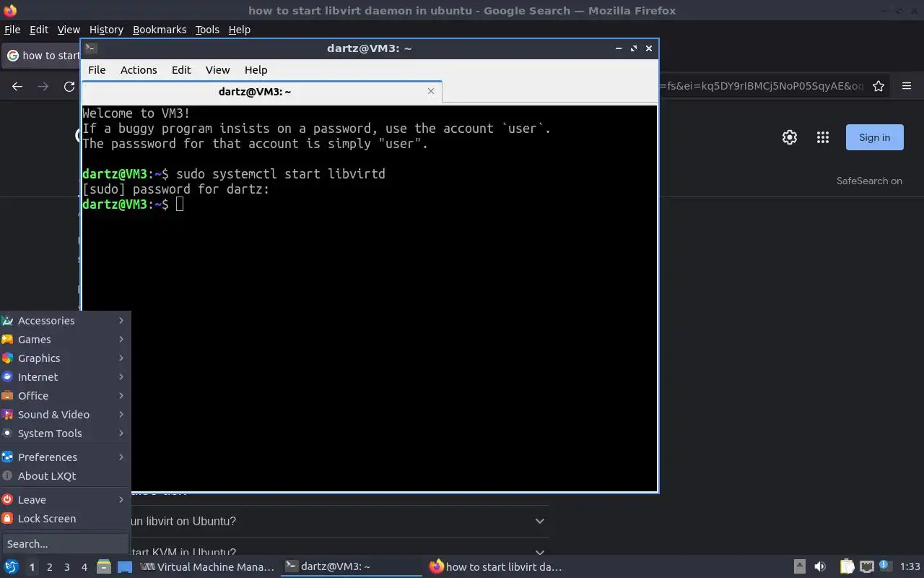Open the Firefox hamburger menu
Screen dimensions: 924x578
coord(907,86)
